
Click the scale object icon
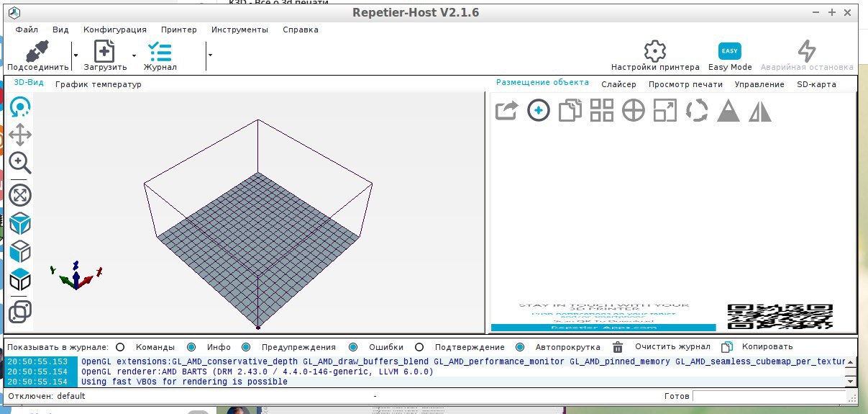click(665, 110)
